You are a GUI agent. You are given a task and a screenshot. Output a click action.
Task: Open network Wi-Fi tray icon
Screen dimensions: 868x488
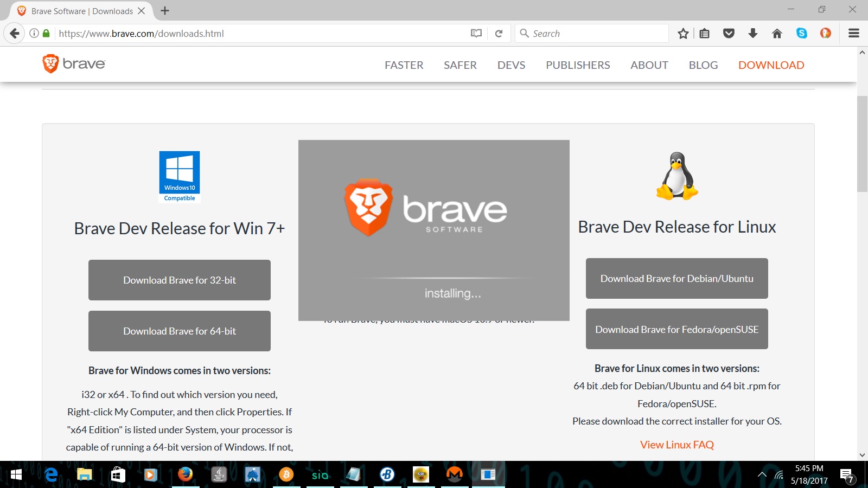[779, 475]
